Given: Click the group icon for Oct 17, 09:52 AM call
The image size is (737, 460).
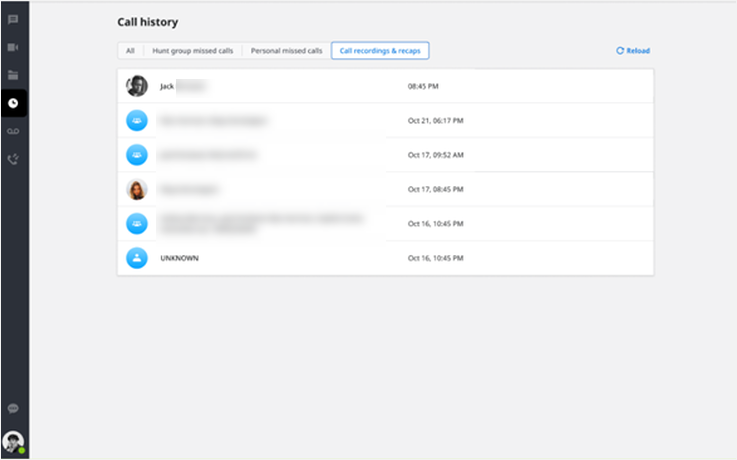Looking at the screenshot, I should pos(137,155).
